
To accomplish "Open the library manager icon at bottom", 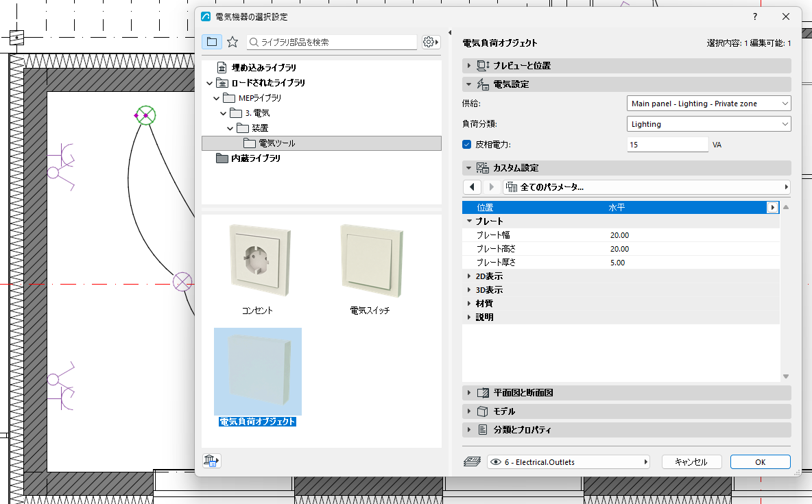I will (x=211, y=461).
